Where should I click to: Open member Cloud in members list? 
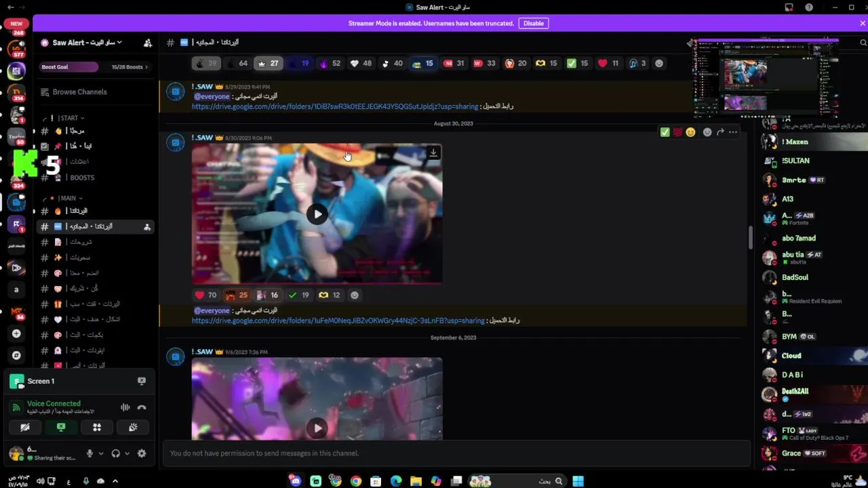coord(812,356)
